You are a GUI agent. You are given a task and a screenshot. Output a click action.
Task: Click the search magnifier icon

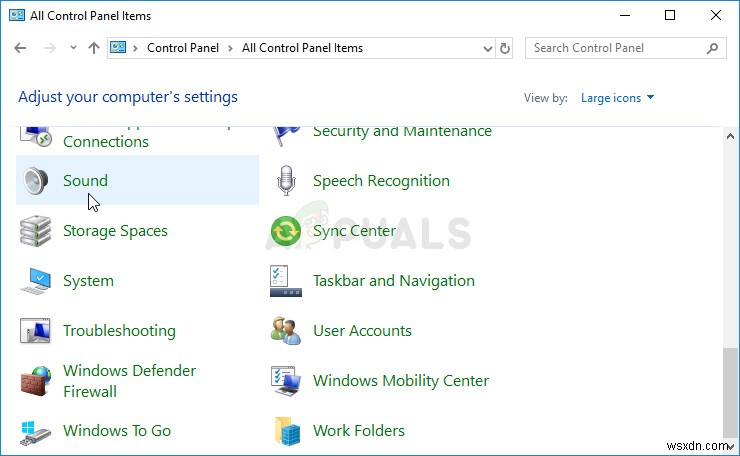(x=713, y=48)
